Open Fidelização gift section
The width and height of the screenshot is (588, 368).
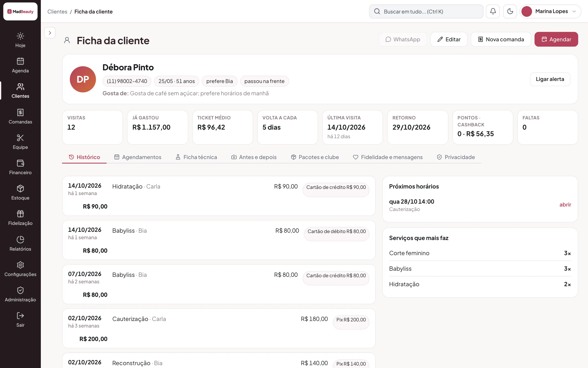pos(20,218)
